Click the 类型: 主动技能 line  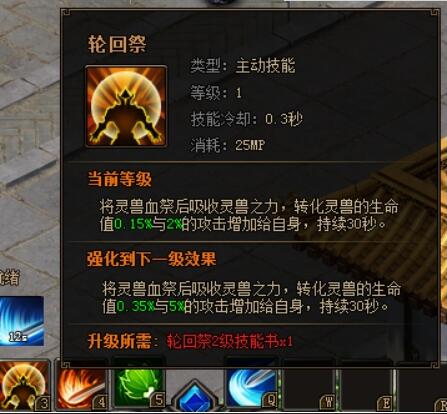click(243, 66)
